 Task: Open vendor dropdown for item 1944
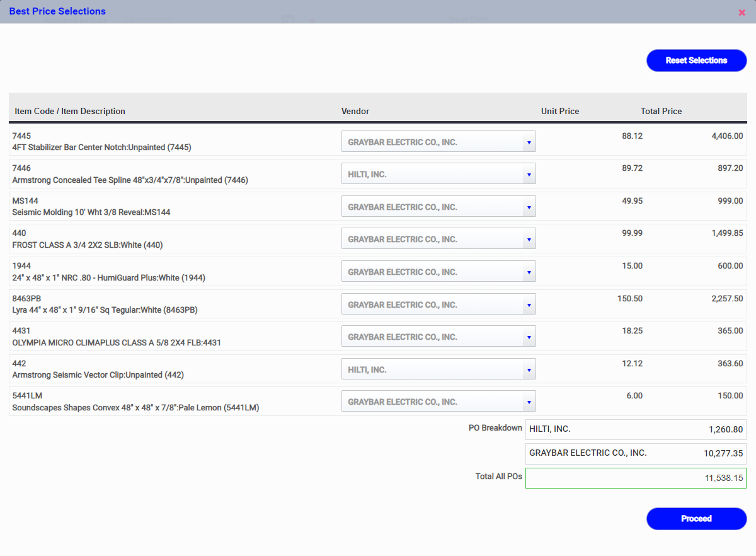pyautogui.click(x=438, y=272)
